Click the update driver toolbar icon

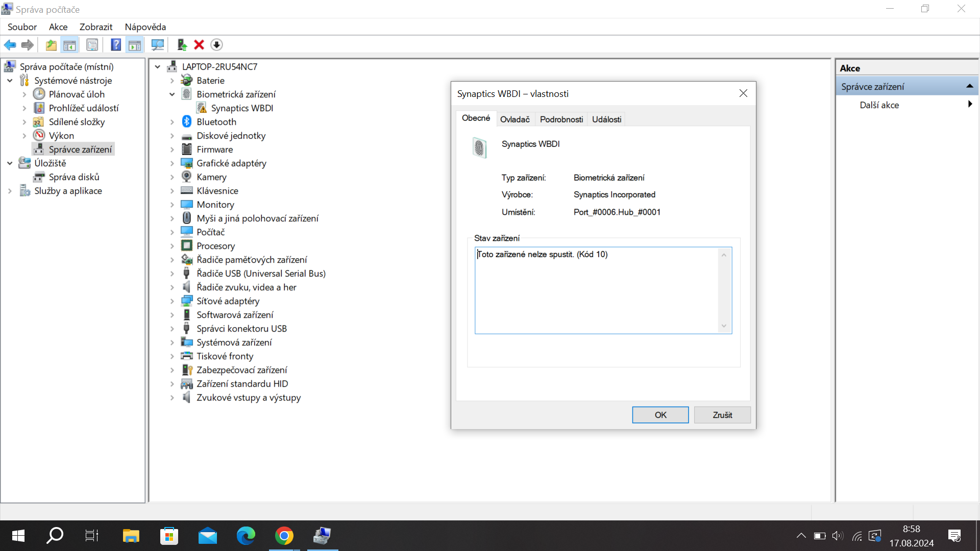182,45
